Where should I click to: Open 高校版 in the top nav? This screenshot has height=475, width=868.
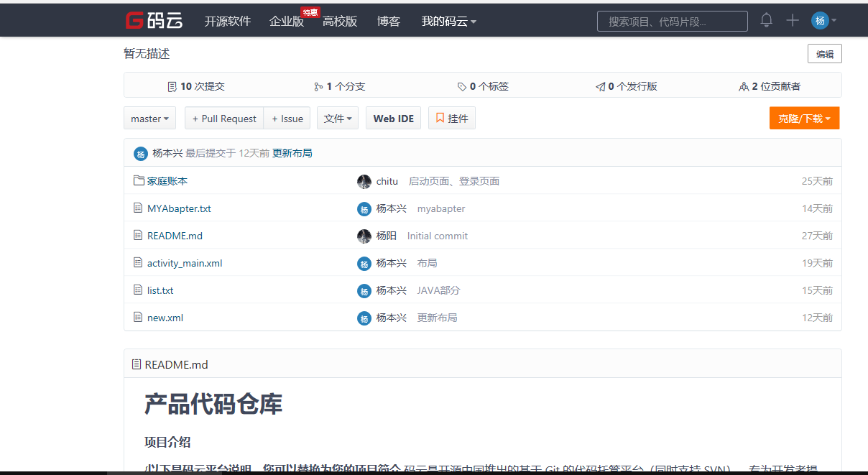[x=340, y=22]
